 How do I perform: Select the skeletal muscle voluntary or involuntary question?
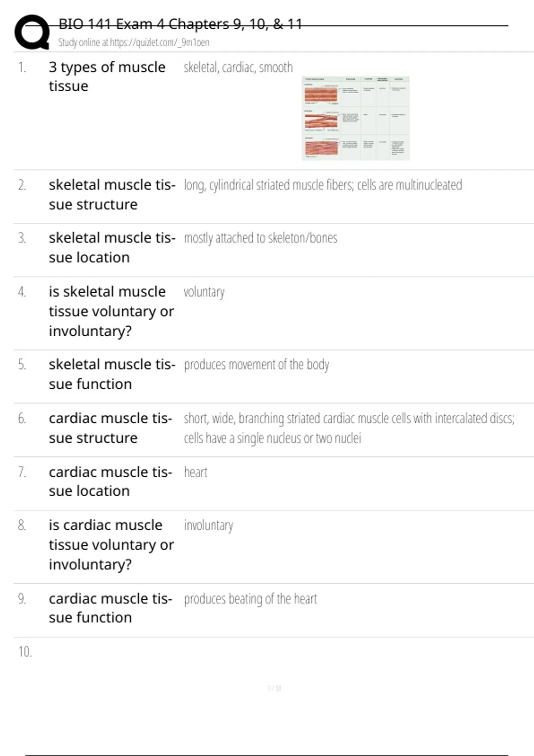click(x=111, y=311)
